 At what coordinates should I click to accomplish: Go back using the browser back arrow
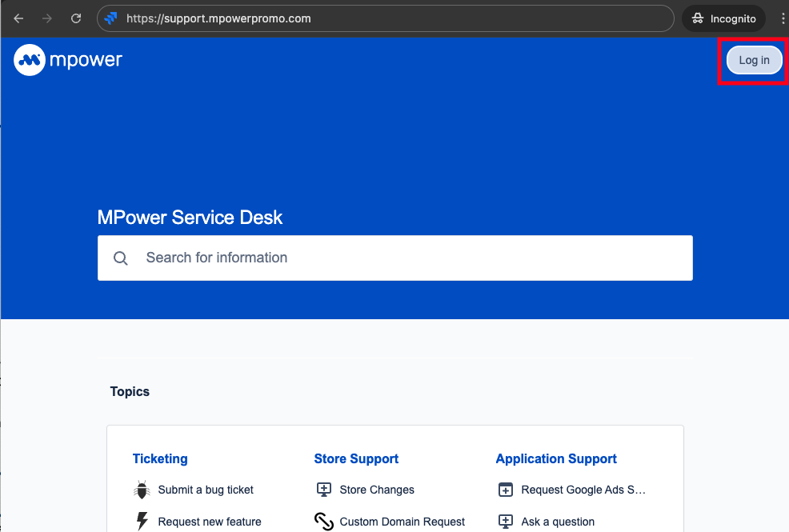click(x=18, y=18)
